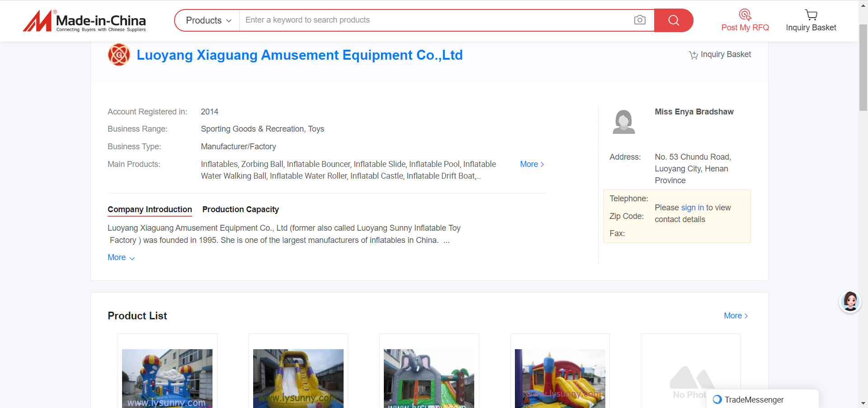
Task: Open the elephant bouncer product thumbnail
Action: coord(429,378)
